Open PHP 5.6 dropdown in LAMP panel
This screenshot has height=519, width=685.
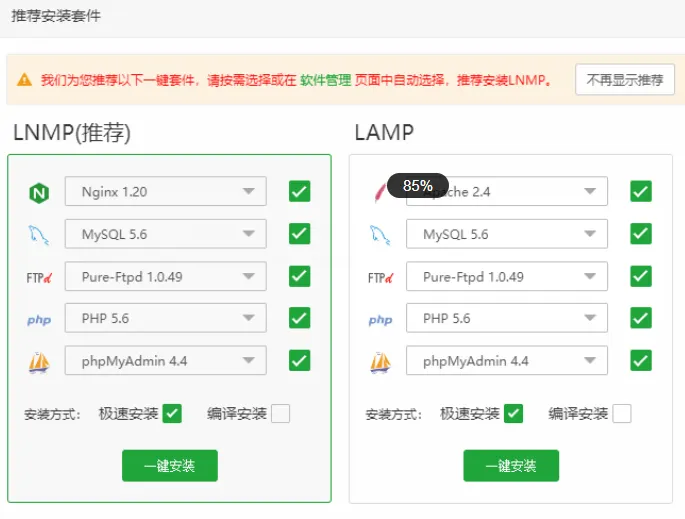(x=507, y=318)
